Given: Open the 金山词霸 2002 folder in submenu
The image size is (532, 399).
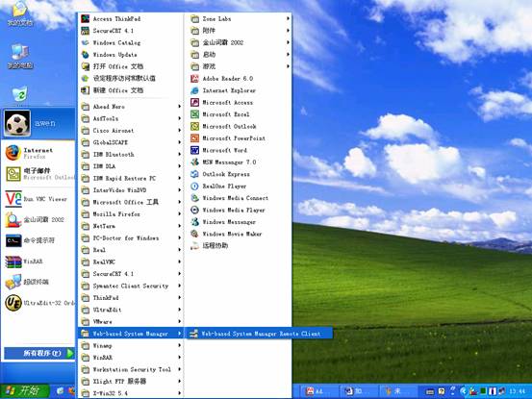Looking at the screenshot, I should [240, 42].
